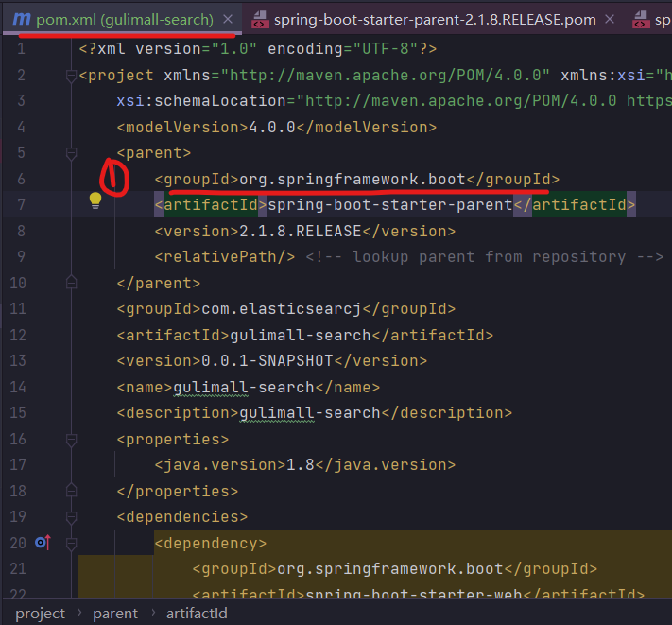The width and height of the screenshot is (672, 625).
Task: Collapse the project tag fold on line 2
Action: [x=71, y=76]
